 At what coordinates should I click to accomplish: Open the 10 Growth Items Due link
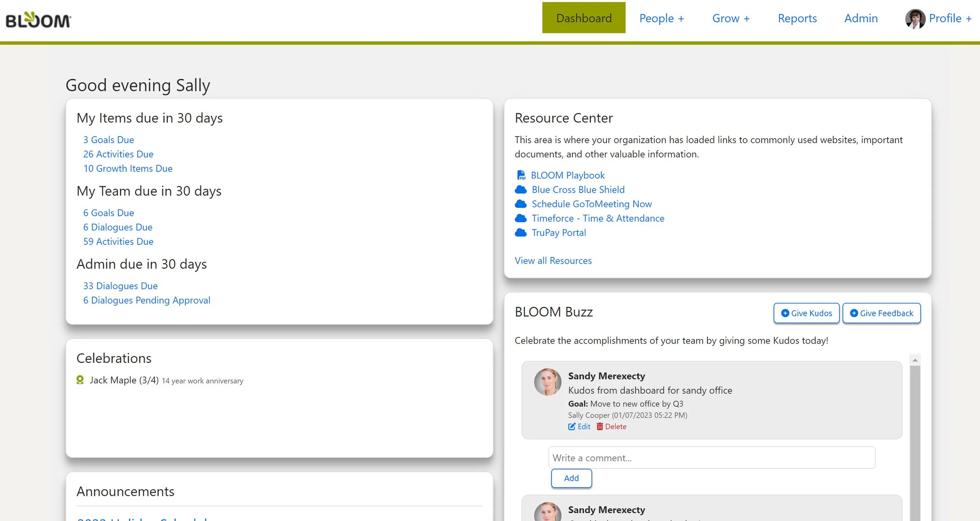128,168
